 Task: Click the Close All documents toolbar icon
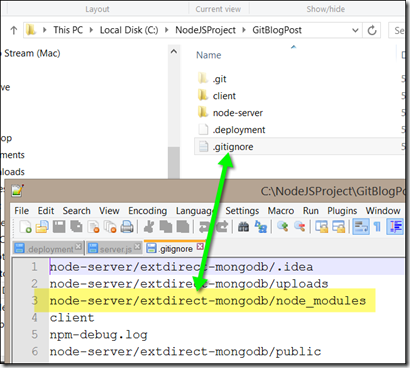coord(110,227)
